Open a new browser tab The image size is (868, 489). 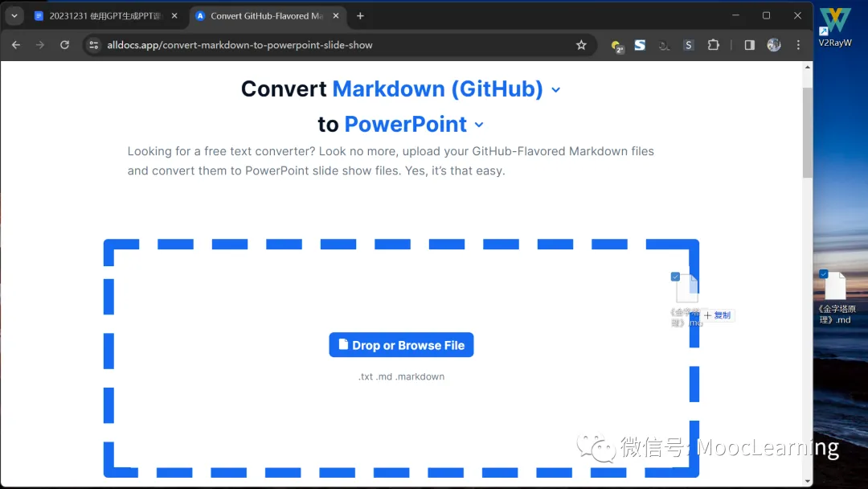coord(360,16)
